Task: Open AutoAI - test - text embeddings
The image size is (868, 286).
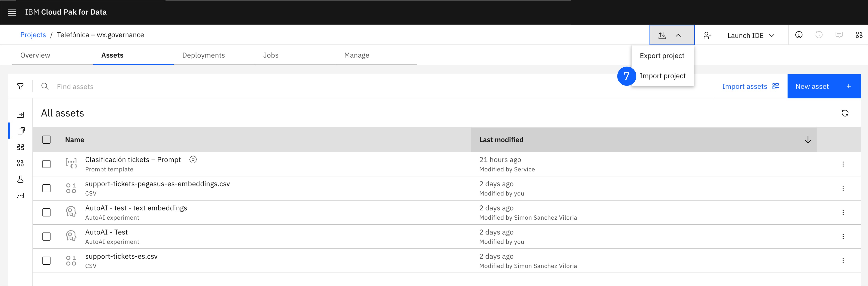Action: coord(136,208)
